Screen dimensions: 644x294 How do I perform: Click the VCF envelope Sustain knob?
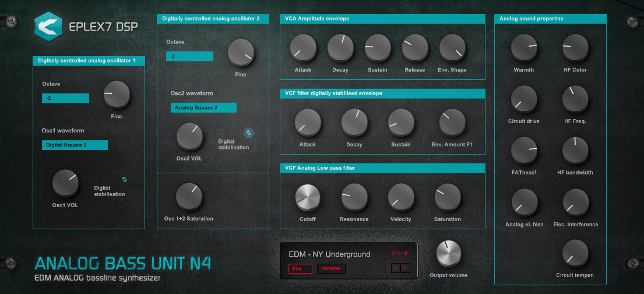(x=402, y=122)
